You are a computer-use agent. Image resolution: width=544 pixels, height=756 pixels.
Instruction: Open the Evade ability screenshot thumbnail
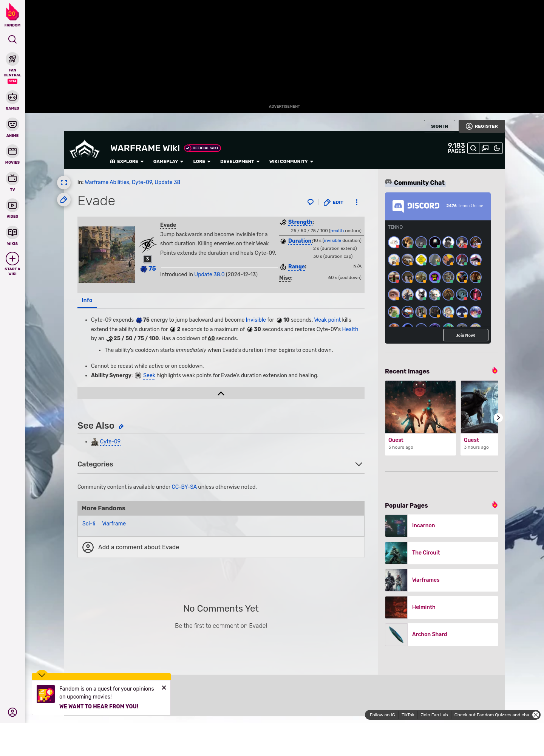(x=107, y=255)
